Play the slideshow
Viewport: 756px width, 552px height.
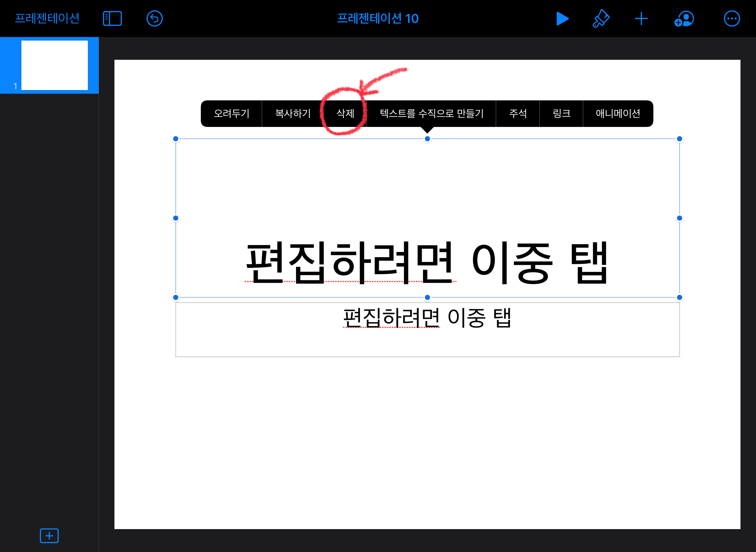click(562, 18)
